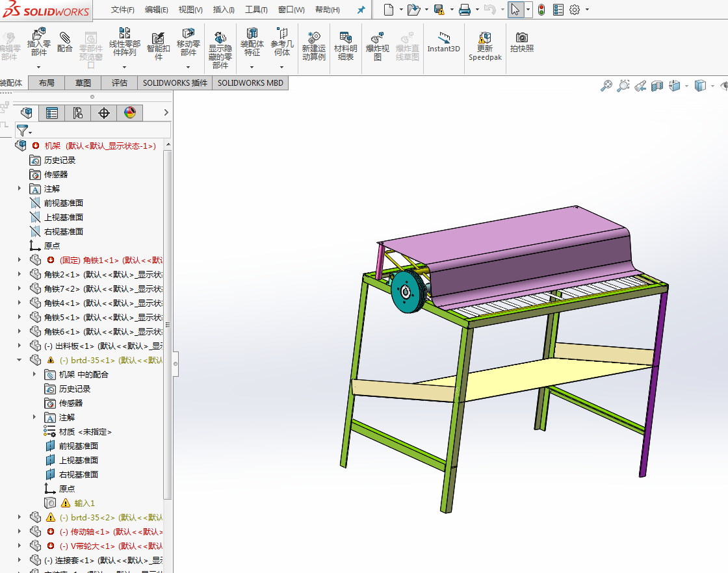The height and width of the screenshot is (573, 728).
Task: Switch to the 布局 tab
Action: point(46,83)
